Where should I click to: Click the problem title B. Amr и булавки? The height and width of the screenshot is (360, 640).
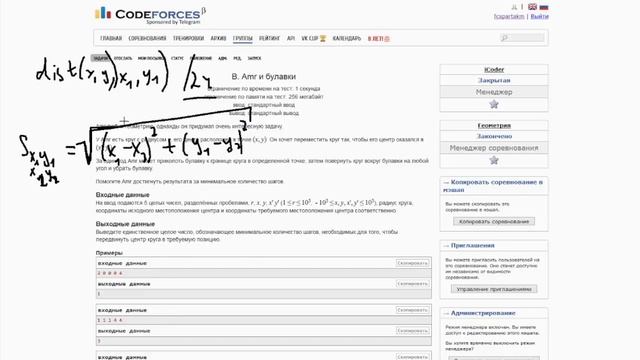tap(264, 76)
